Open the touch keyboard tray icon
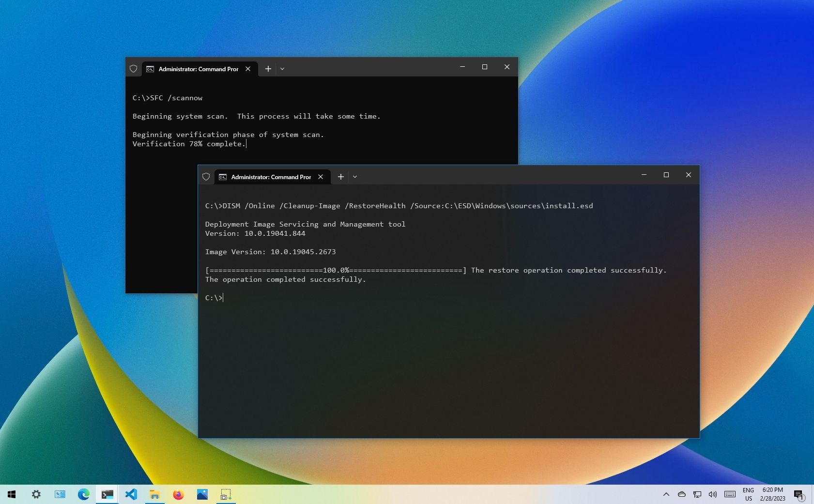The image size is (814, 504). 730,494
